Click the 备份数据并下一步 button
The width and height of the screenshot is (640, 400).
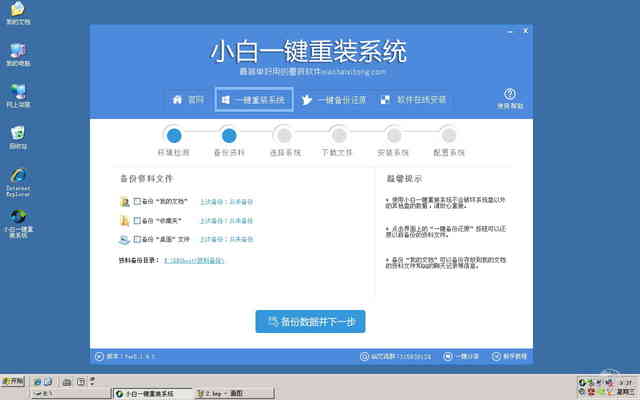point(310,321)
